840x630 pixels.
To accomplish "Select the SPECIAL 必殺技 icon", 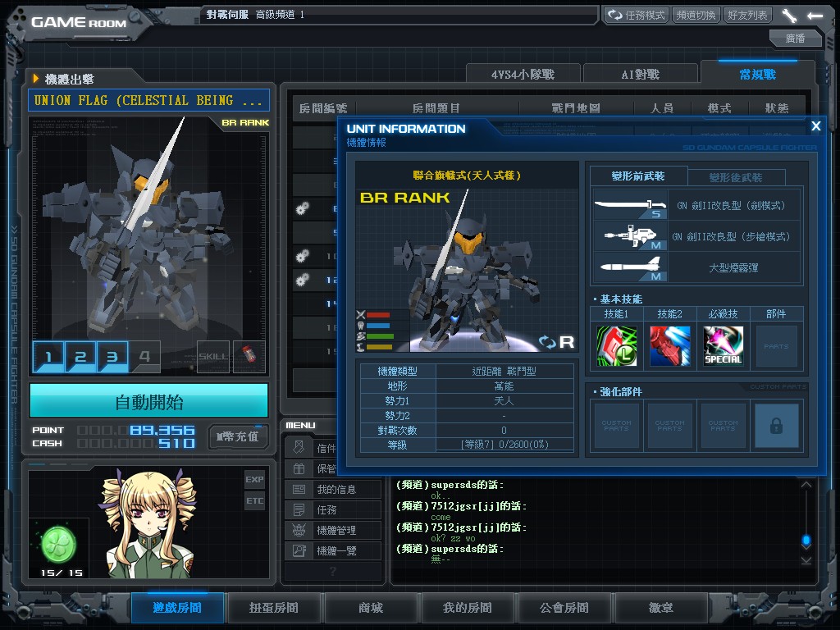I will point(724,346).
